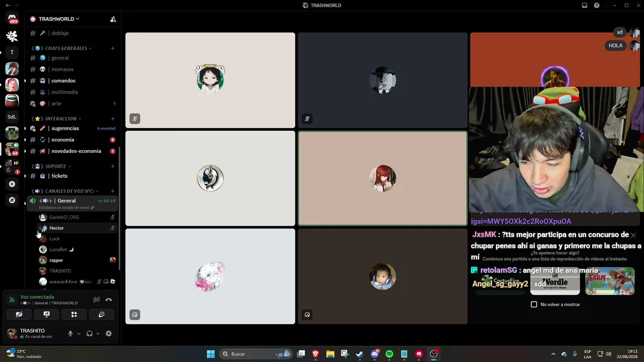Viewport: 644px width, 362px height.
Task: Close the activity suggestion popup
Action: pos(633,235)
